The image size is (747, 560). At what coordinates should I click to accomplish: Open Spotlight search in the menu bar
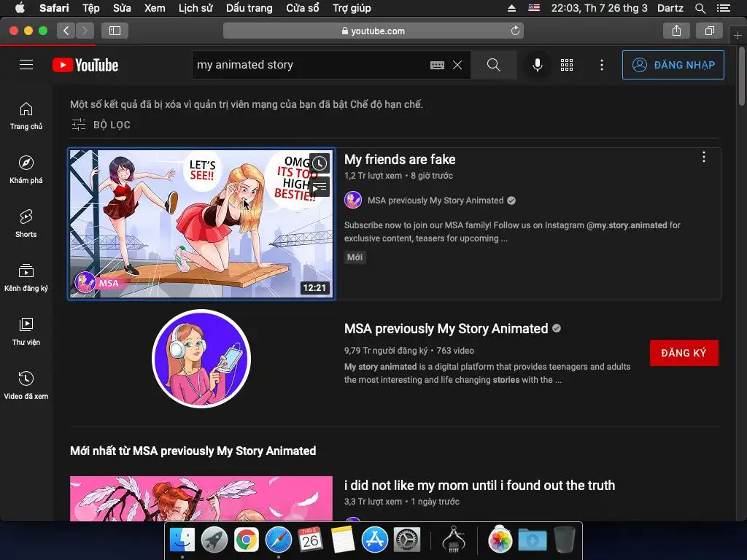pyautogui.click(x=700, y=8)
